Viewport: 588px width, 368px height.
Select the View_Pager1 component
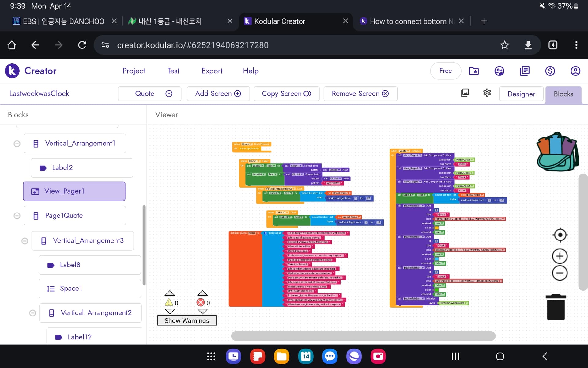(74, 191)
